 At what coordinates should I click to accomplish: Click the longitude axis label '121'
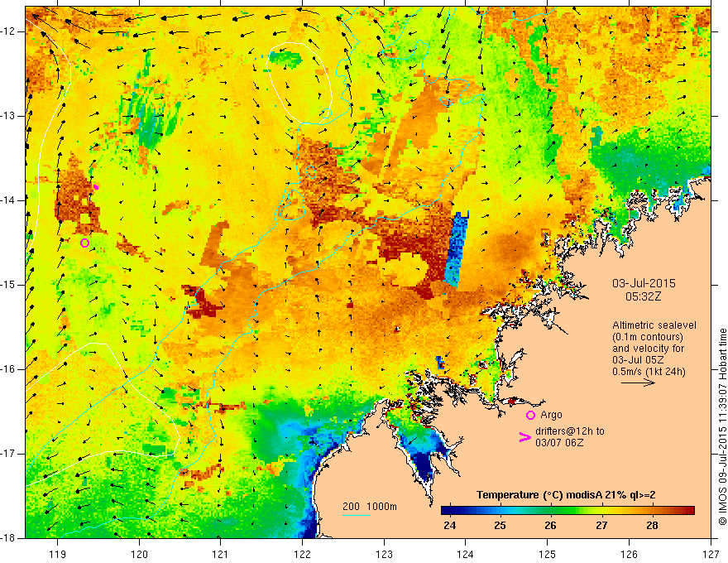(221, 554)
